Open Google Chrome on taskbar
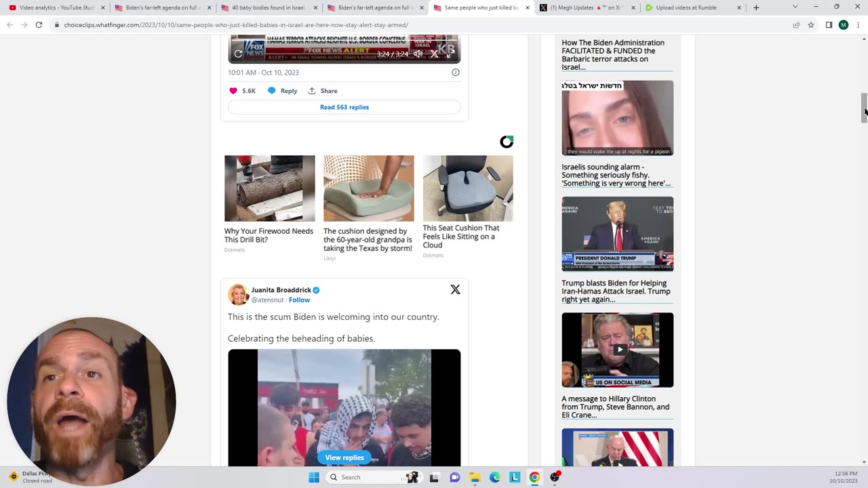 pyautogui.click(x=535, y=477)
